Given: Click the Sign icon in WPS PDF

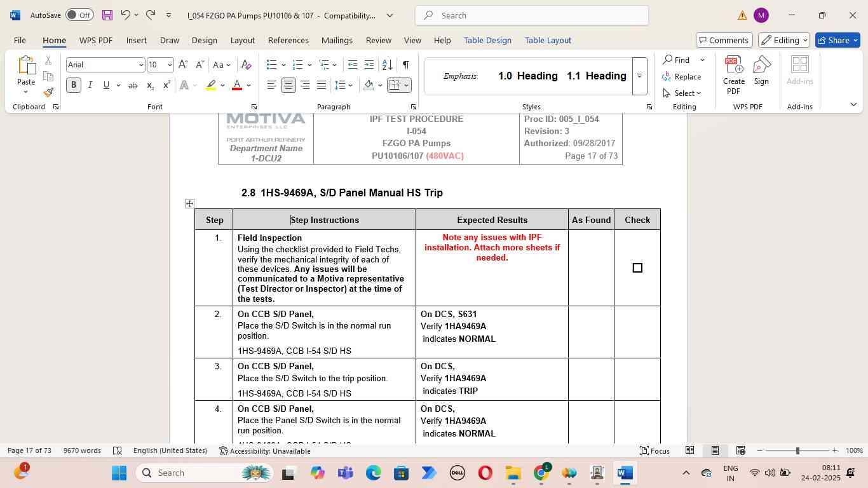Looking at the screenshot, I should [x=761, y=70].
